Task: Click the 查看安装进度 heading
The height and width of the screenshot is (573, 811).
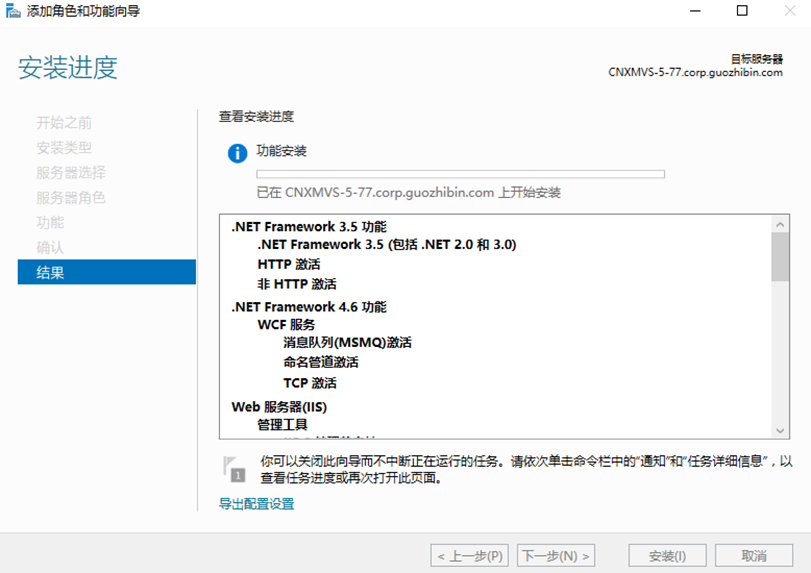Action: pyautogui.click(x=256, y=116)
